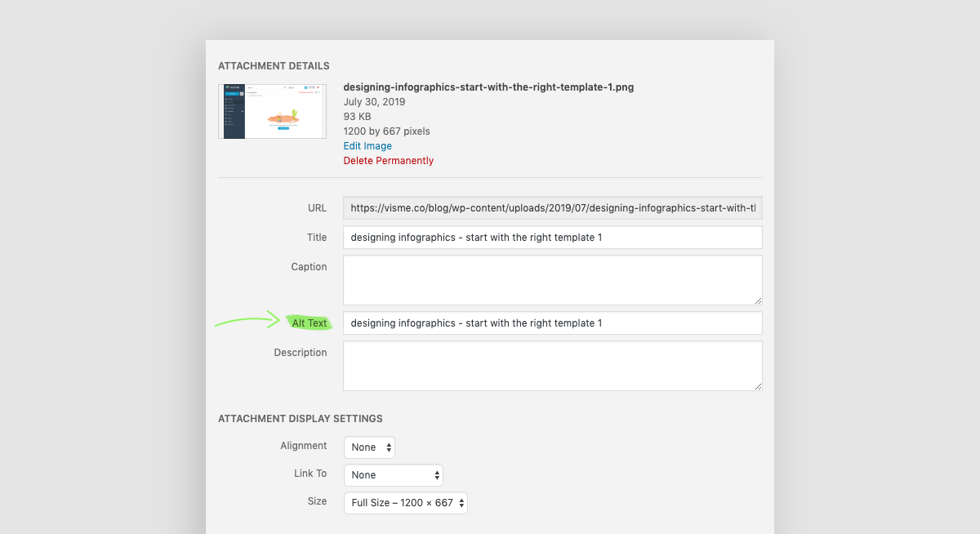Click the bold PNG file name
The height and width of the screenshot is (534, 980).
coord(488,87)
